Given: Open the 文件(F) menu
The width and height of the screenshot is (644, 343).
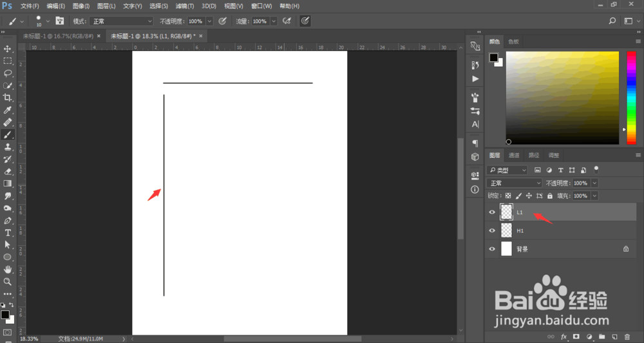Looking at the screenshot, I should 30,6.
